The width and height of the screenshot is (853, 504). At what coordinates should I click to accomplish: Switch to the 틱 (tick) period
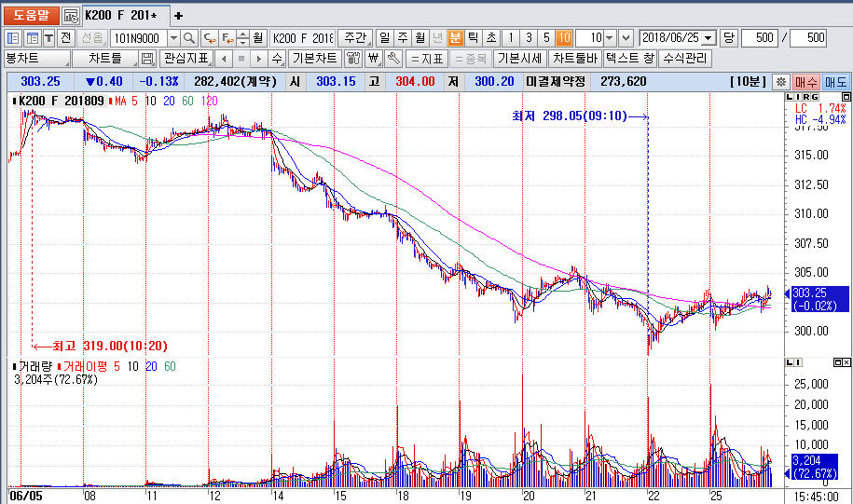point(473,38)
